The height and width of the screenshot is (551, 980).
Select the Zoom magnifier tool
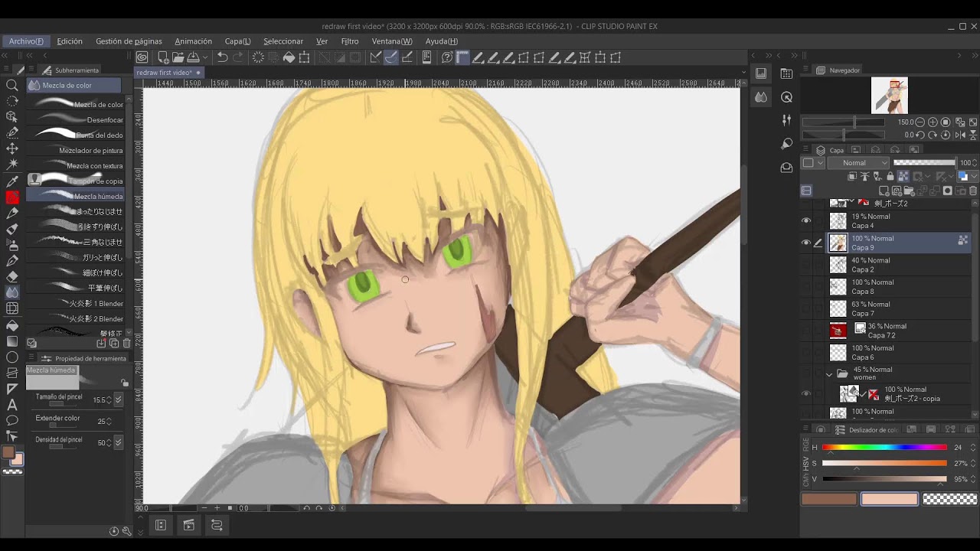pos(12,85)
